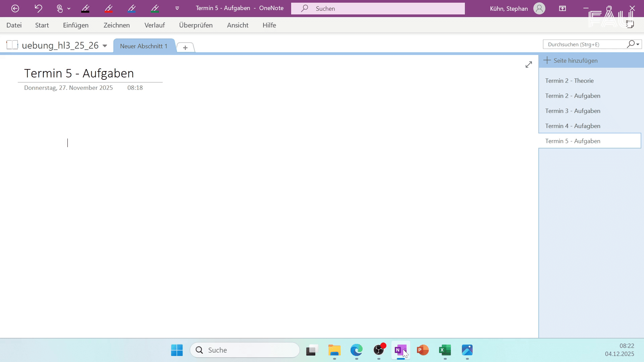Open the page Termin 3 - Aufgaben
This screenshot has width=644, height=362.
[573, 111]
